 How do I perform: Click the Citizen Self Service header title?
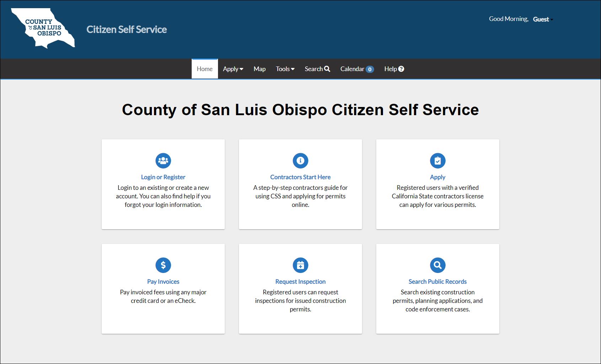(127, 30)
